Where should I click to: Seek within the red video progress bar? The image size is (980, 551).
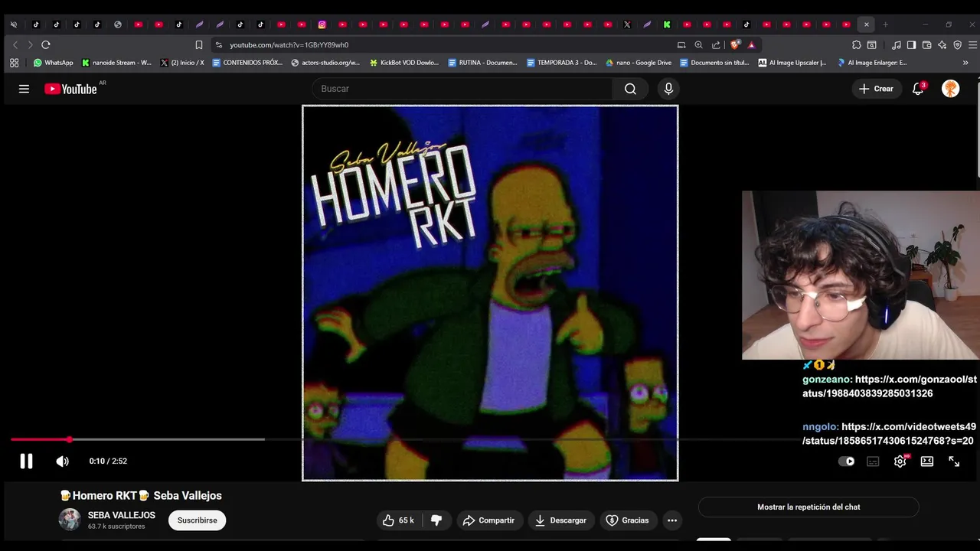pos(40,439)
